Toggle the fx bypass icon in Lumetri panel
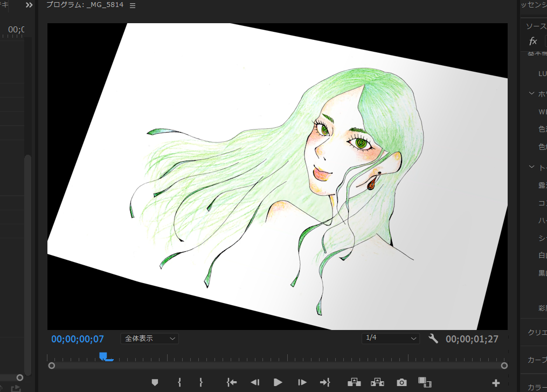The width and height of the screenshot is (547, 392). [532, 41]
